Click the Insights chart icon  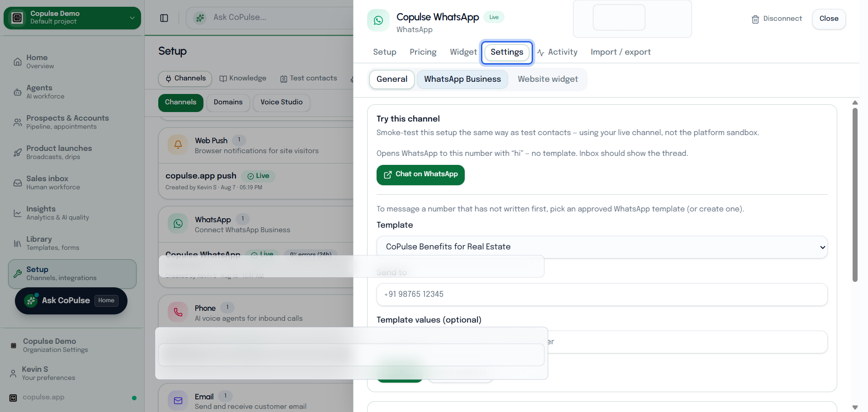click(18, 213)
